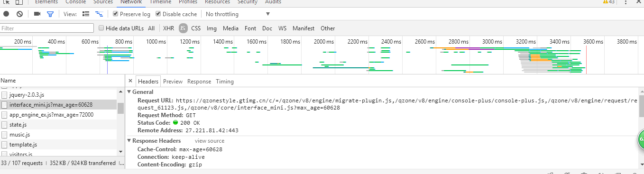Click the 2000 ms timeline marker
The height and width of the screenshot is (174, 644).
(x=324, y=42)
